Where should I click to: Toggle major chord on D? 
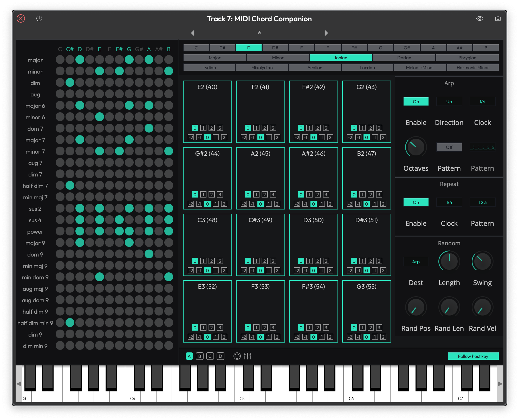pyautogui.click(x=80, y=60)
